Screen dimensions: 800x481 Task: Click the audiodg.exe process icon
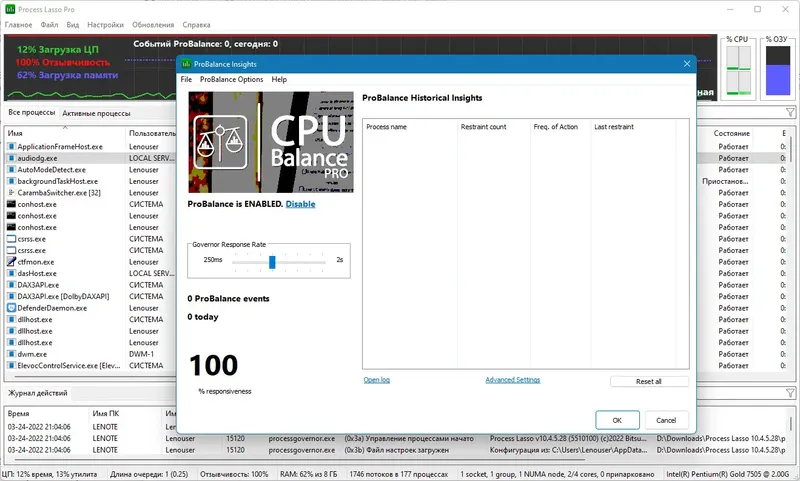(x=11, y=158)
